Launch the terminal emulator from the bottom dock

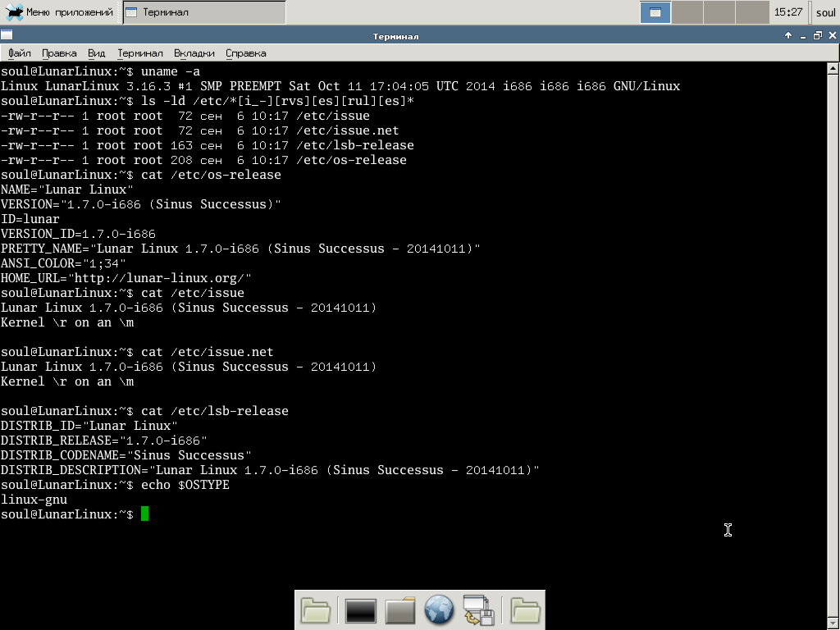[361, 610]
